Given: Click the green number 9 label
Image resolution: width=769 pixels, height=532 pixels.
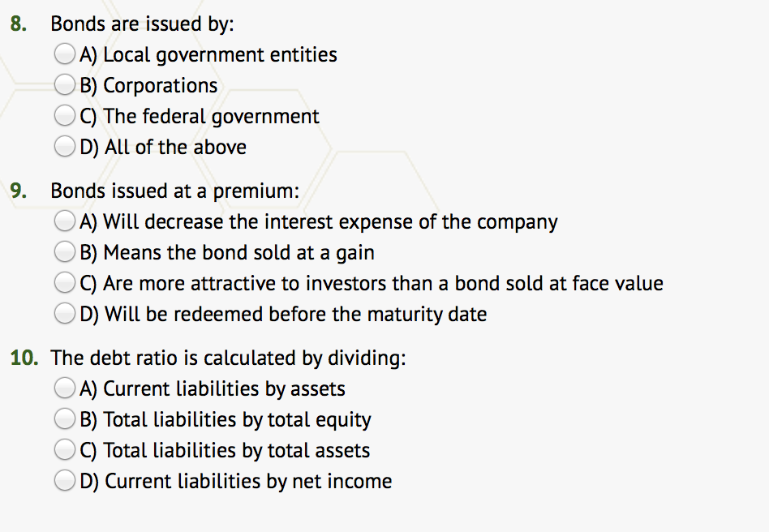Looking at the screenshot, I should coord(18,191).
